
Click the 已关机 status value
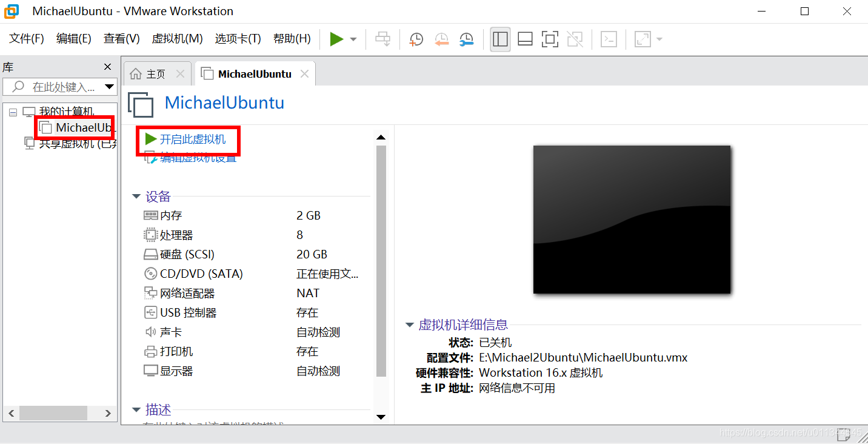click(x=495, y=343)
